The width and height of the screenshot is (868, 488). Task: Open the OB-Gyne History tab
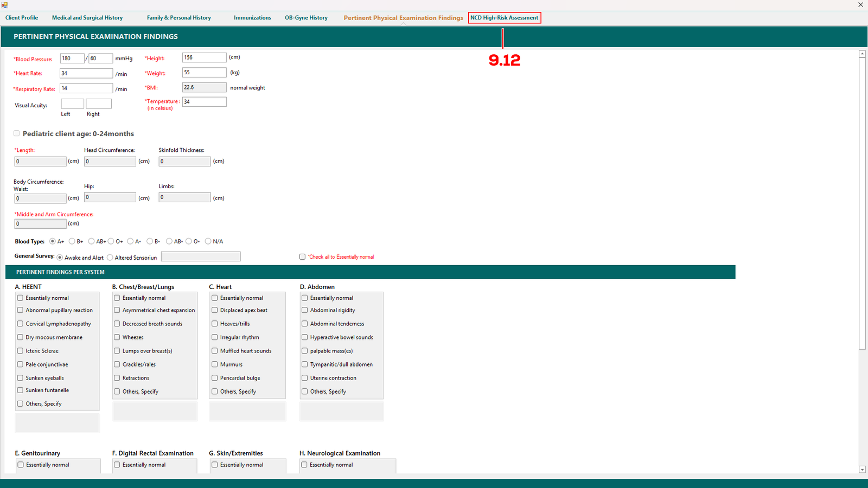click(306, 18)
